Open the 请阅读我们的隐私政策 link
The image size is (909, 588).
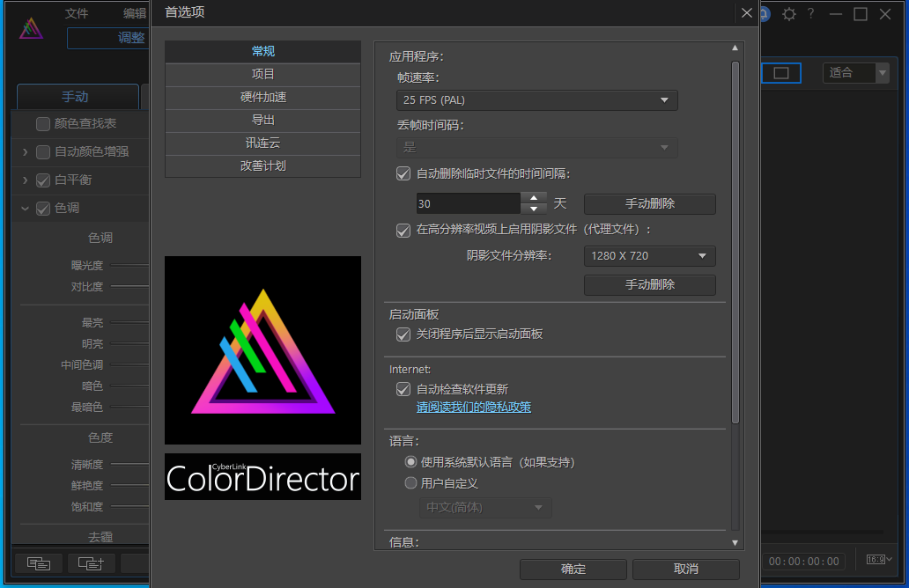[x=474, y=408]
